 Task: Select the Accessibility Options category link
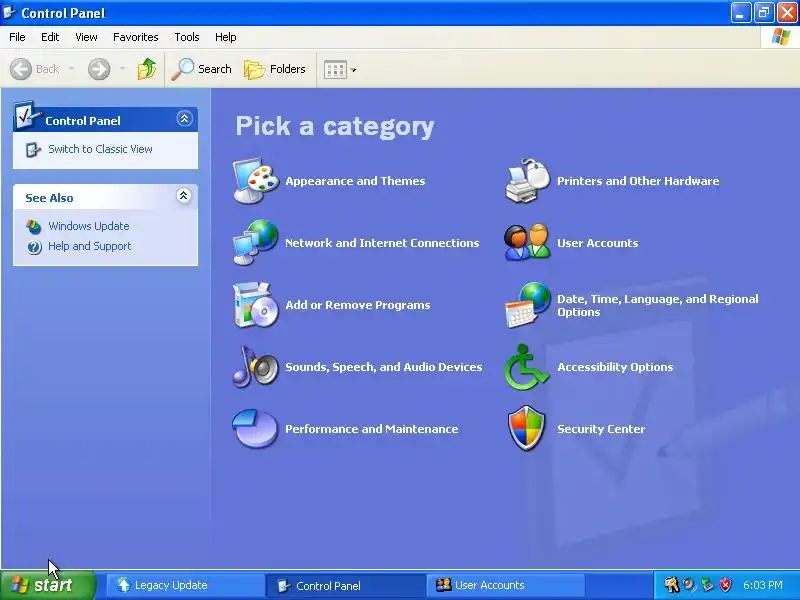tap(615, 367)
